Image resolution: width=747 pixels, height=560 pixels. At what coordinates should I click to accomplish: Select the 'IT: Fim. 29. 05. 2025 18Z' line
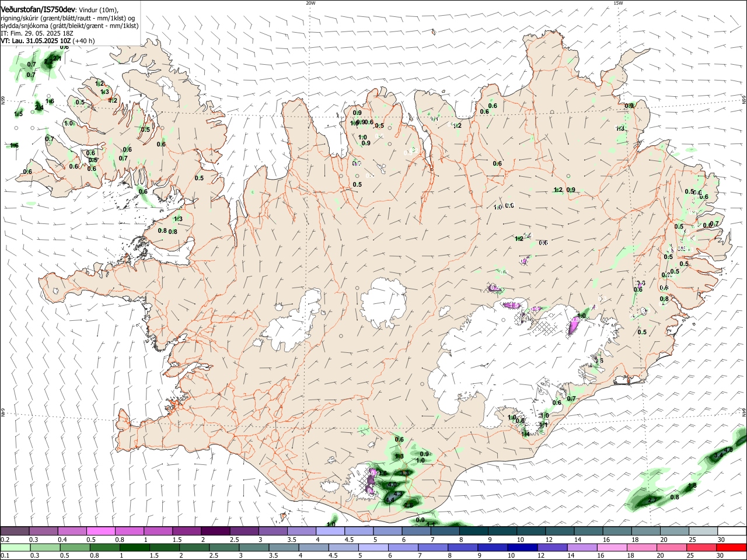pyautogui.click(x=37, y=34)
